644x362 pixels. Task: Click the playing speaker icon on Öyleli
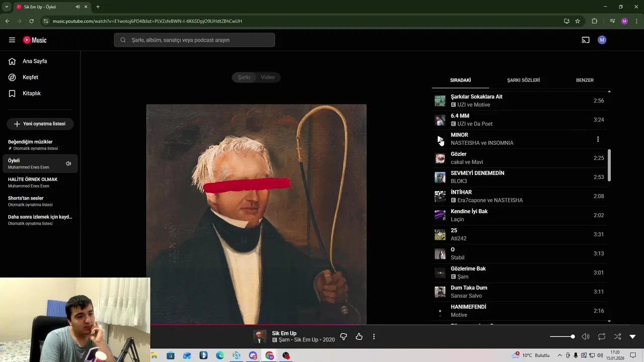tap(68, 163)
